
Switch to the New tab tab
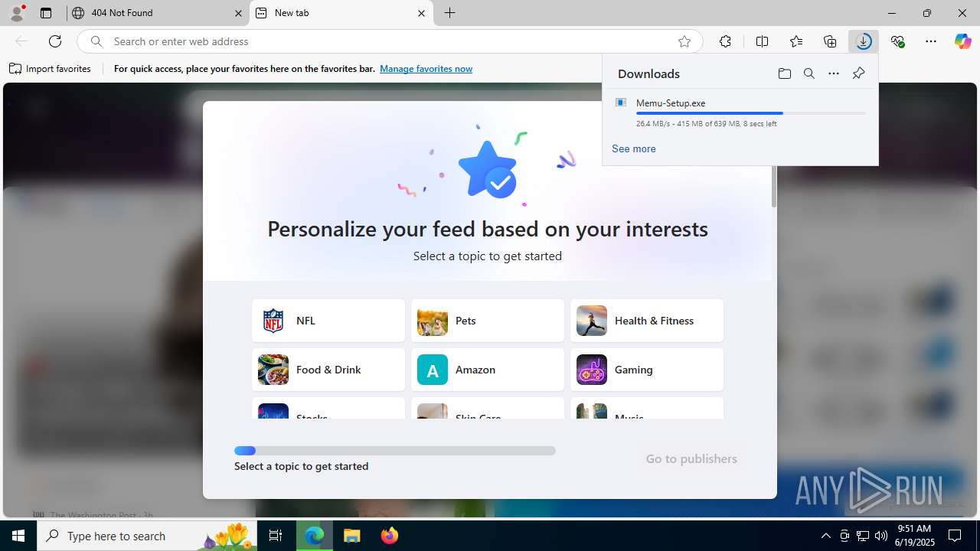[341, 13]
